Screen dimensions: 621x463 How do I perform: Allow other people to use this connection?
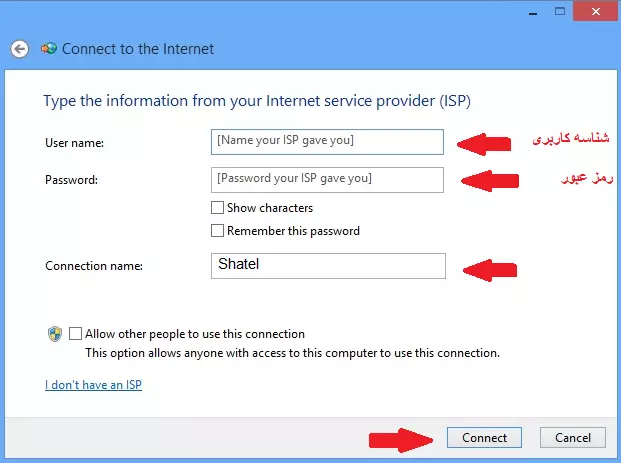(76, 334)
